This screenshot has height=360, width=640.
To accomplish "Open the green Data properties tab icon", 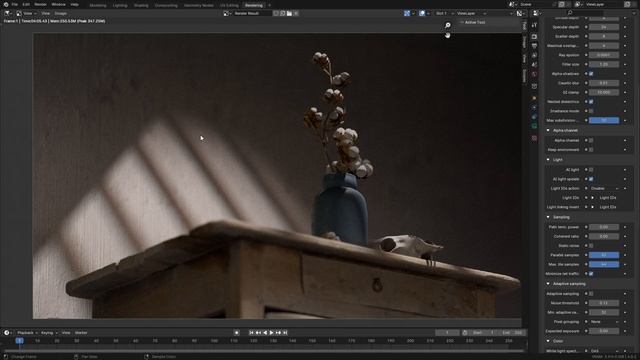I will (534, 127).
